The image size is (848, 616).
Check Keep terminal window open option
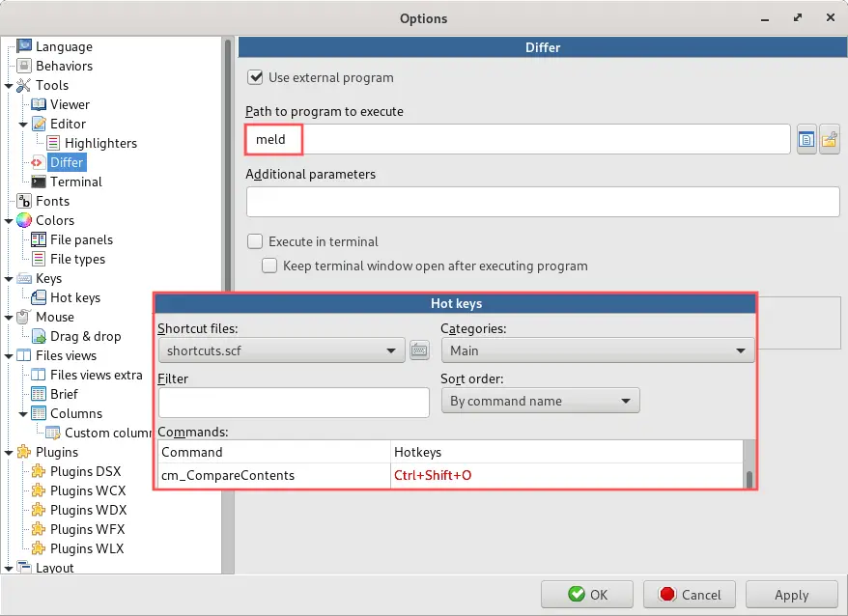[269, 266]
